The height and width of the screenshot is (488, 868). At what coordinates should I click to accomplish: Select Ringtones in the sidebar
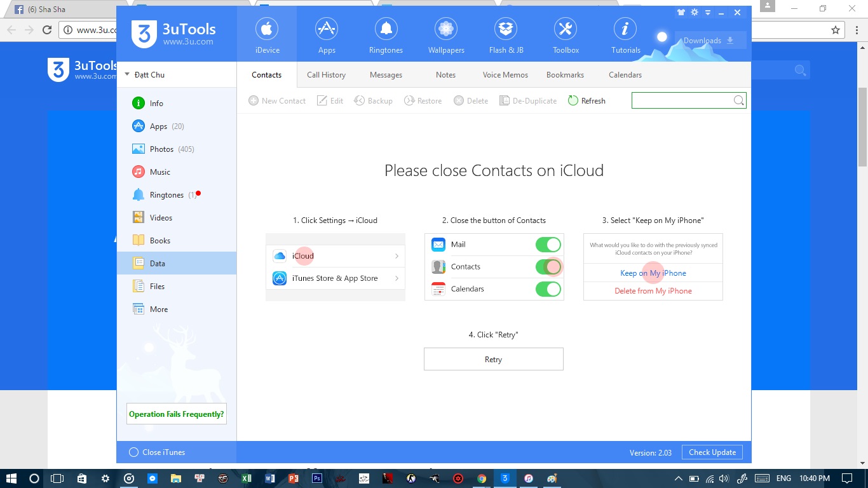click(x=177, y=194)
